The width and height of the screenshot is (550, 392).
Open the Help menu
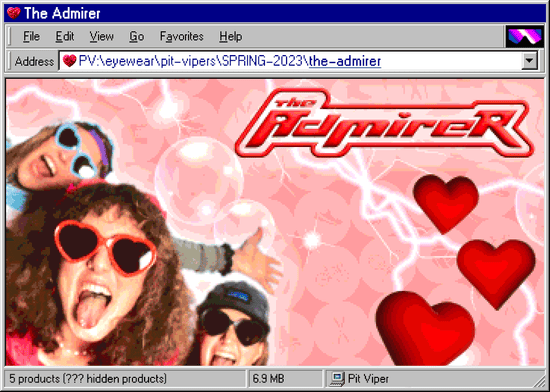[x=230, y=36]
